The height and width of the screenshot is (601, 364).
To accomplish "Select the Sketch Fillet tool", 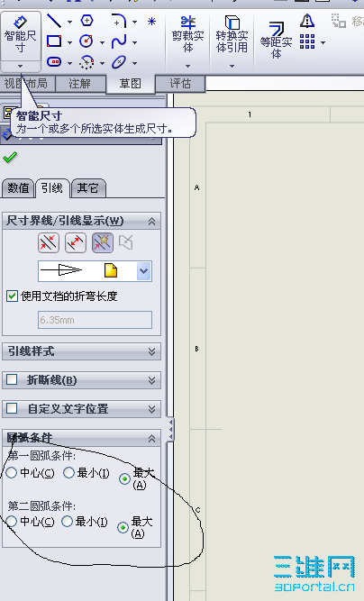I will pos(118,21).
